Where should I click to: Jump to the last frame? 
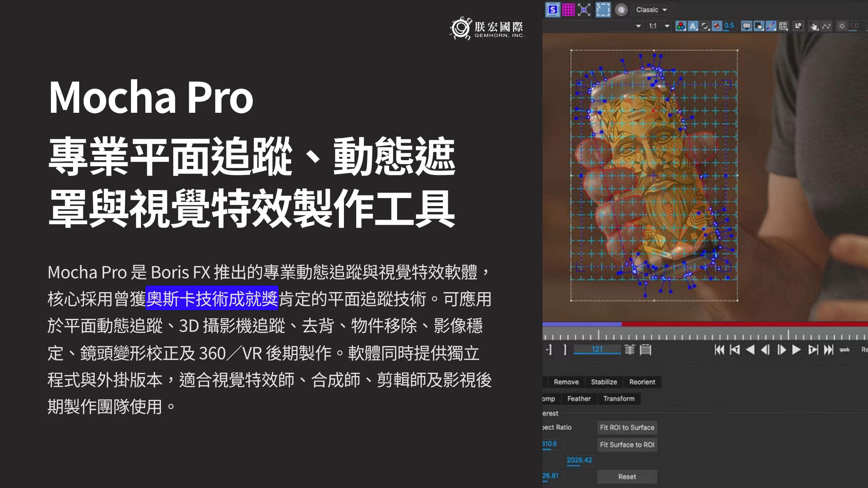(x=829, y=350)
